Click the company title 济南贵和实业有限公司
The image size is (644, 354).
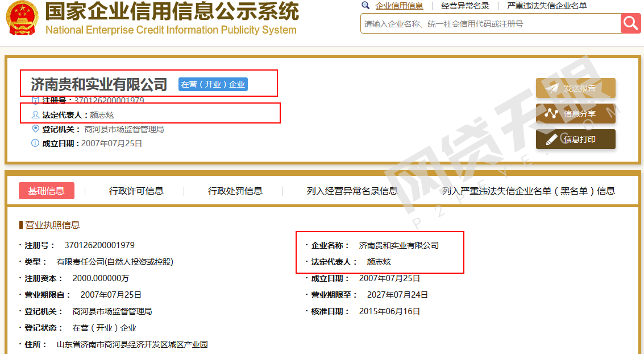click(99, 84)
